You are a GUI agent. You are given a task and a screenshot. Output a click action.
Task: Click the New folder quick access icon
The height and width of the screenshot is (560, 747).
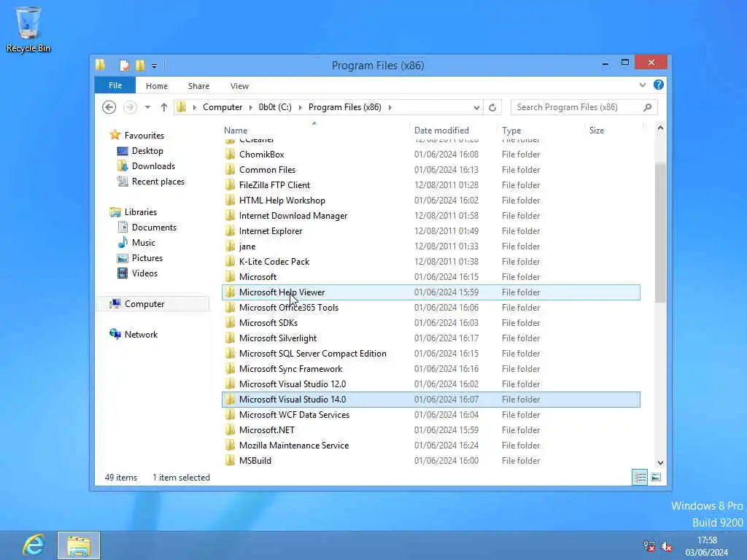140,66
